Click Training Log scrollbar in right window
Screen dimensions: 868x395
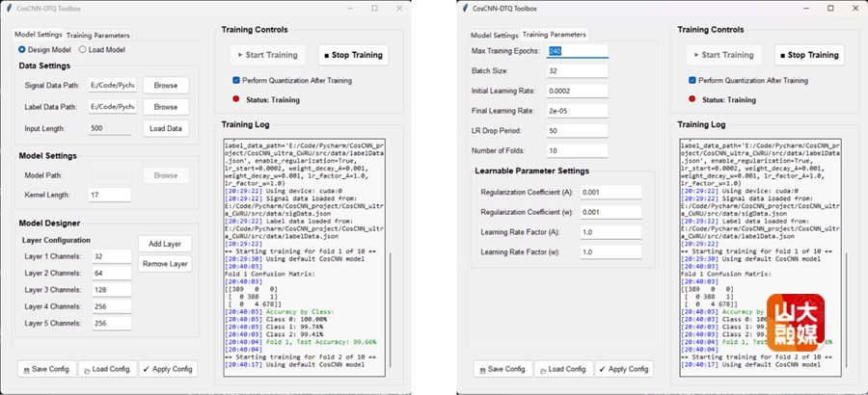pos(846,310)
